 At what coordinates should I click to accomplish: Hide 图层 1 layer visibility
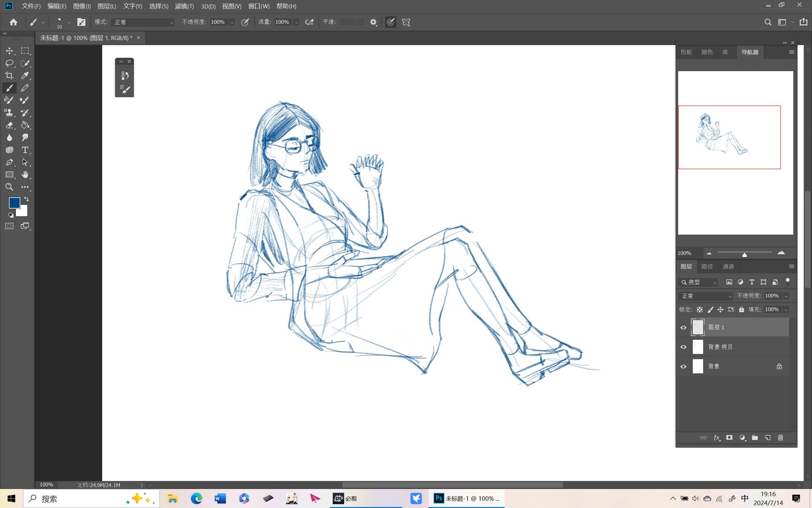click(x=683, y=327)
